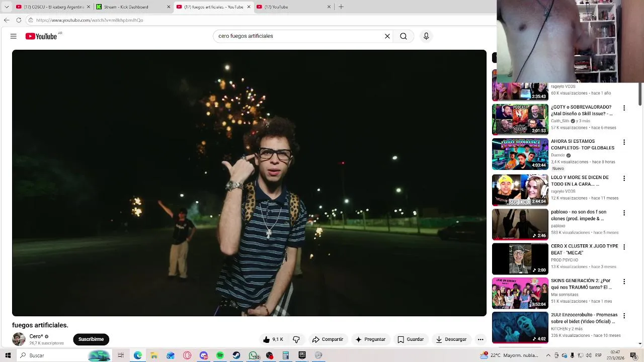Click the Preguntar button

coord(370,339)
